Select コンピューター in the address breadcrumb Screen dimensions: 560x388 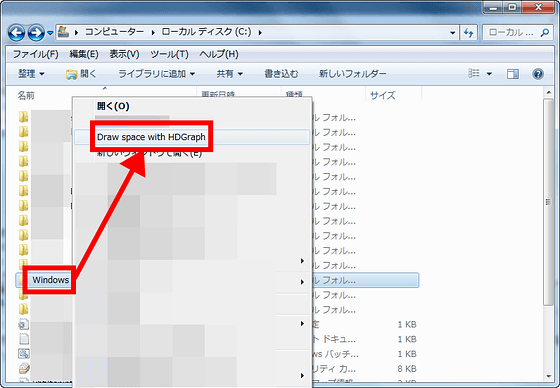114,32
